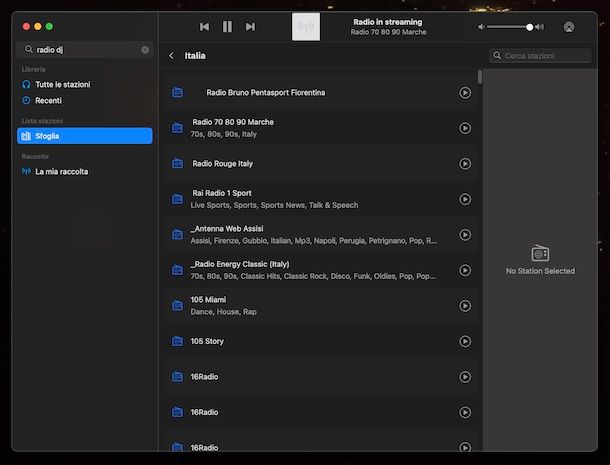Click the Italia heading
This screenshot has width=610, height=465.
[195, 56]
